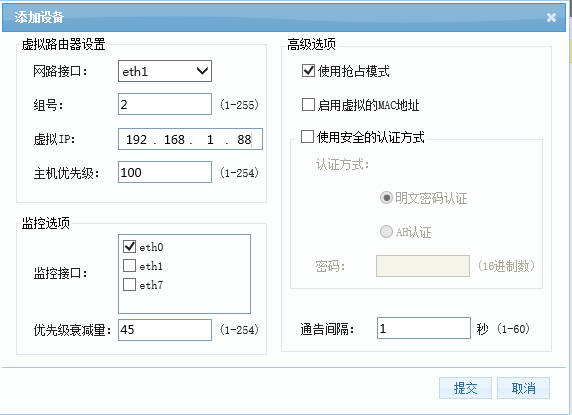This screenshot has height=415, width=572.
Task: Select AH认证 radio button
Action: click(x=386, y=231)
